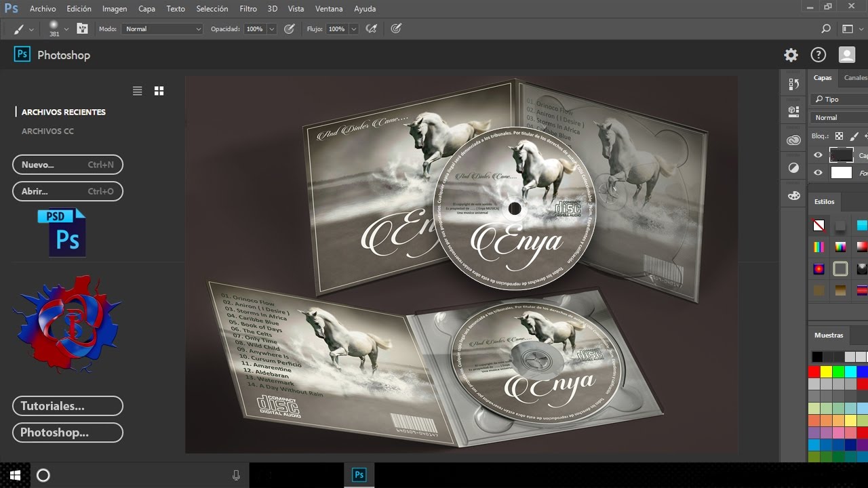Select ARCHIVOS RECIENTES link

click(64, 112)
